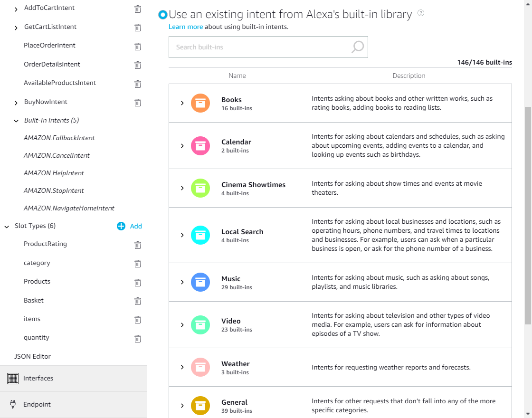This screenshot has height=418, width=532.
Task: Expand the General built-ins chevron
Action: click(x=182, y=406)
